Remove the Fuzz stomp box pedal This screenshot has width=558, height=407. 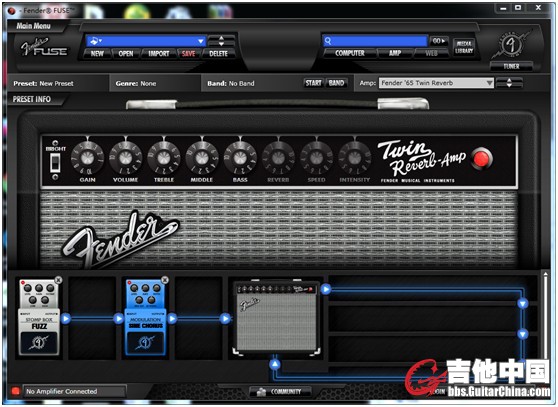coord(58,280)
